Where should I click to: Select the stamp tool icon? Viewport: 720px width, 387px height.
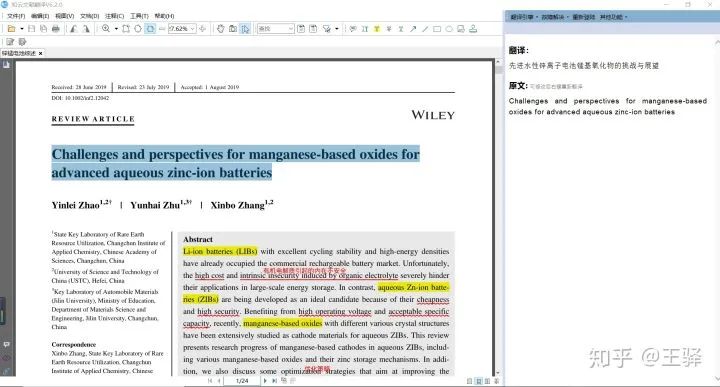point(473,29)
